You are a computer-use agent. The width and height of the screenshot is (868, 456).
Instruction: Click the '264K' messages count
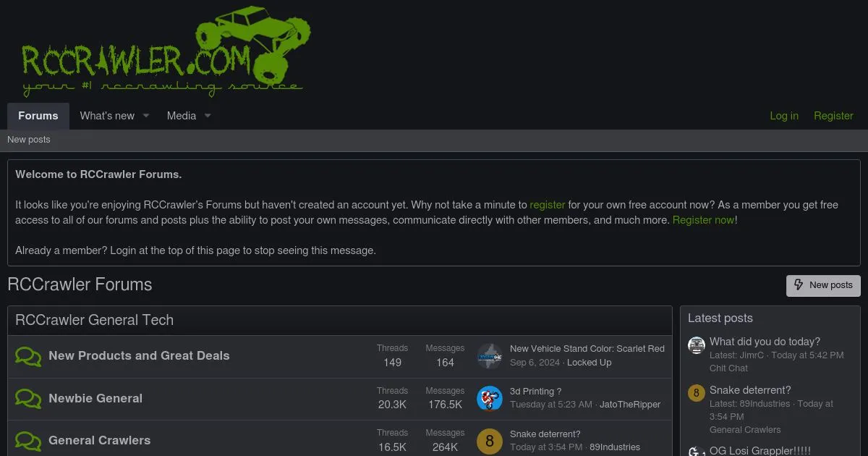click(445, 447)
